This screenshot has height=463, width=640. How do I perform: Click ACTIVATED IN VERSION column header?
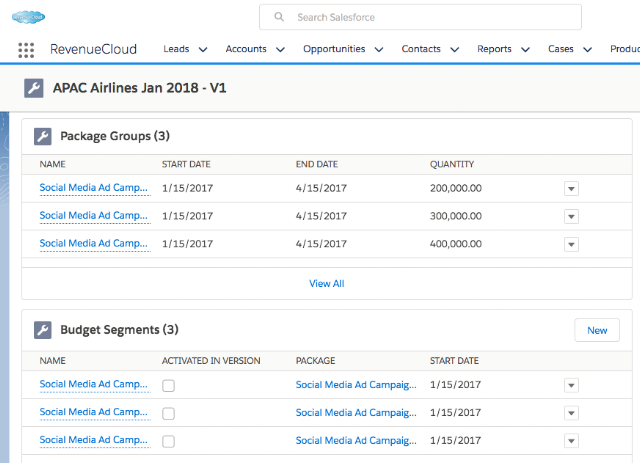pos(211,361)
